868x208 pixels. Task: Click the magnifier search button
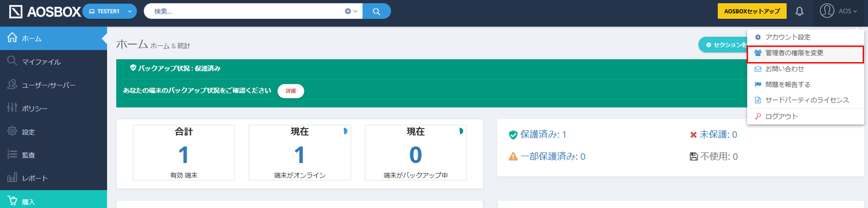pyautogui.click(x=376, y=11)
